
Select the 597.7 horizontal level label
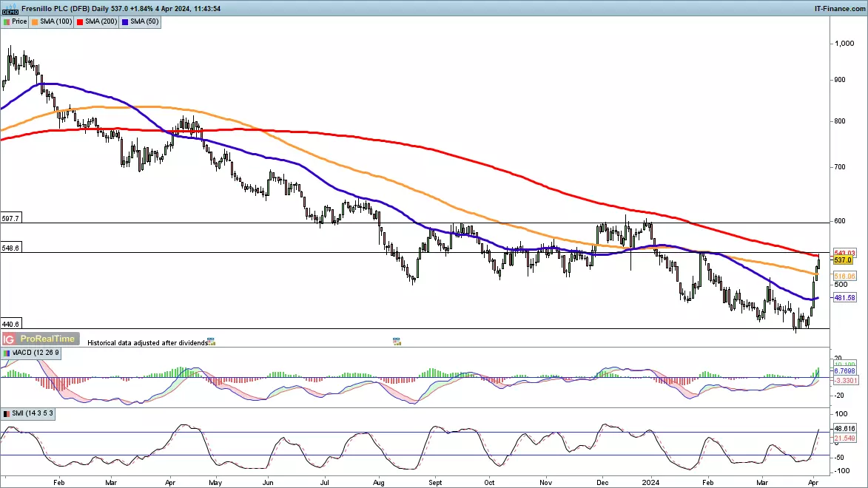pos(10,219)
